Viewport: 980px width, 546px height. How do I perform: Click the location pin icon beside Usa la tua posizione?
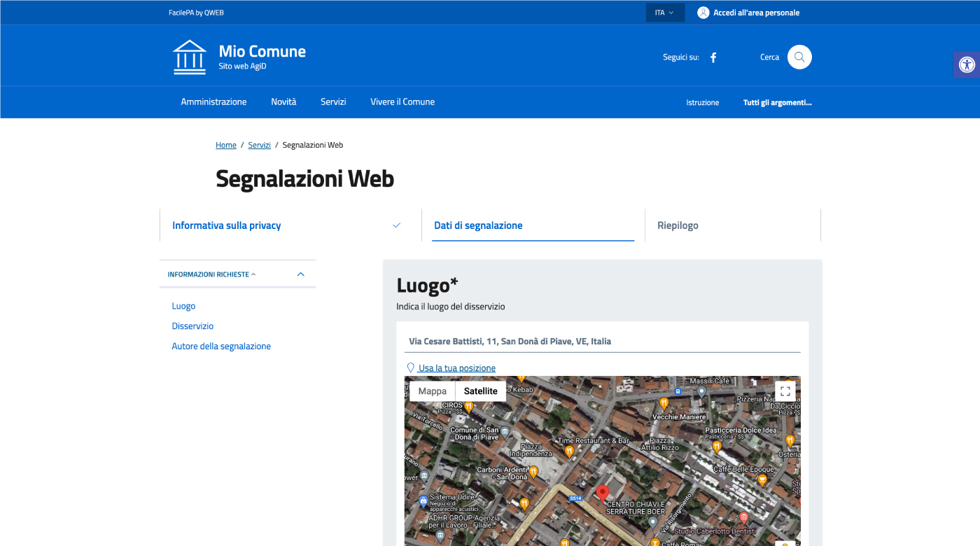(411, 367)
